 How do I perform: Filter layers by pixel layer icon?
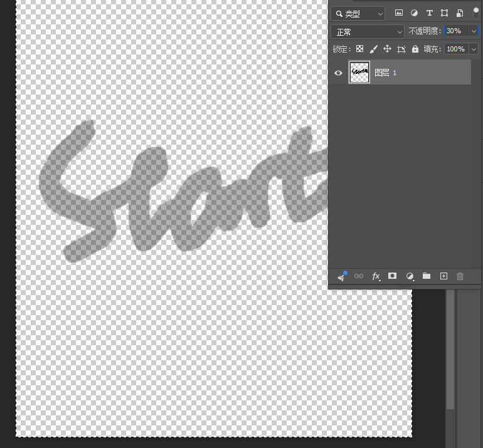tap(398, 13)
